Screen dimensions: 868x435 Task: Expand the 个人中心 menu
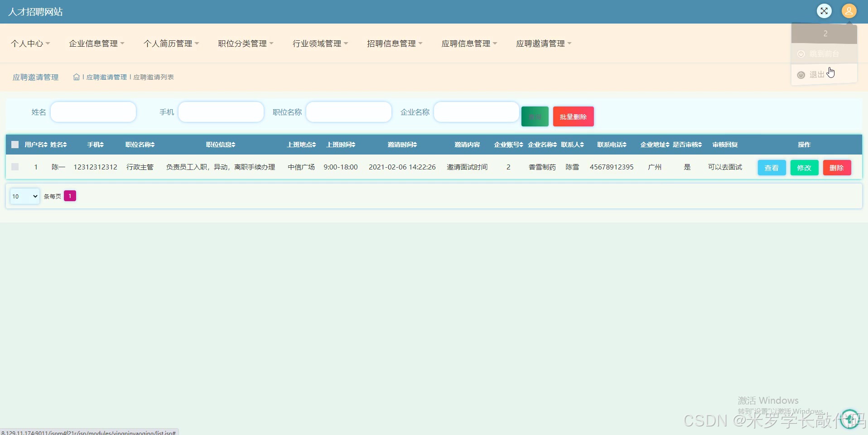(30, 43)
